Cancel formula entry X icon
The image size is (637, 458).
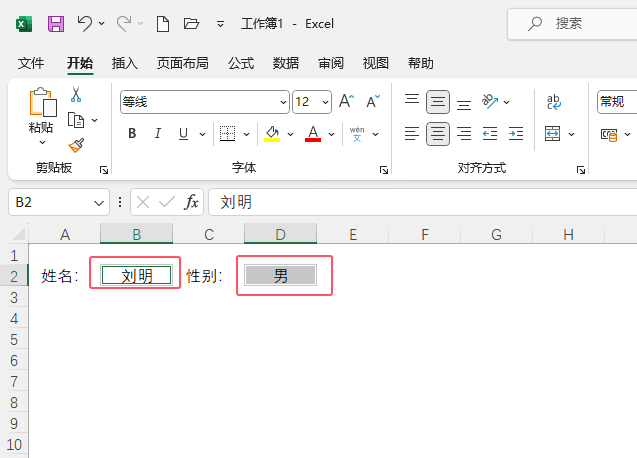[143, 202]
